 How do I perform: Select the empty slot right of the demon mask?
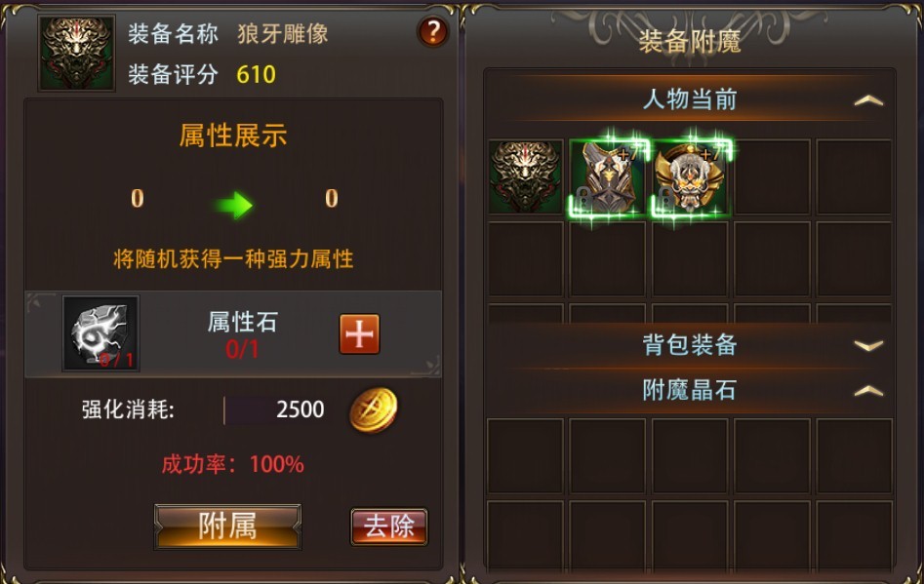coord(772,176)
